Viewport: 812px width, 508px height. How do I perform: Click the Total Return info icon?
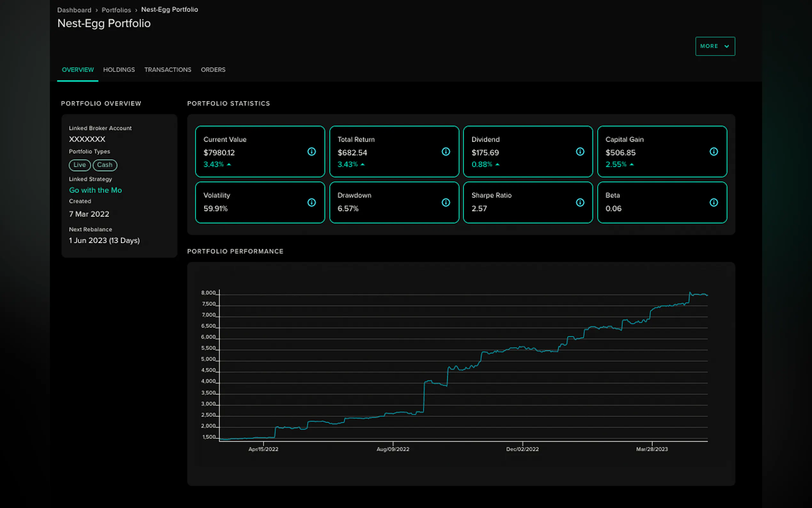(x=446, y=152)
